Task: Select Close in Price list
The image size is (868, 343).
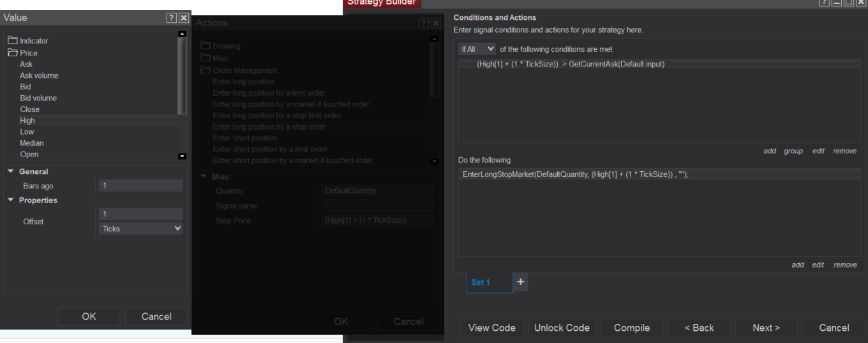Action: click(29, 109)
